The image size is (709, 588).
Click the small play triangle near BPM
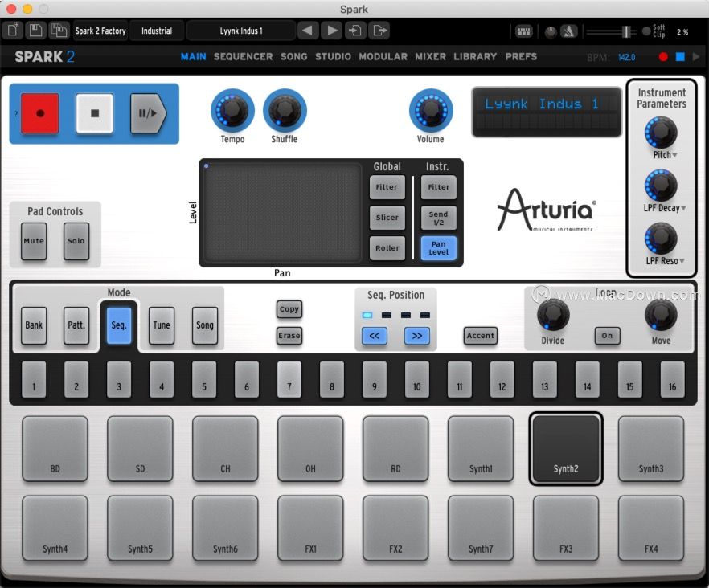pos(696,57)
